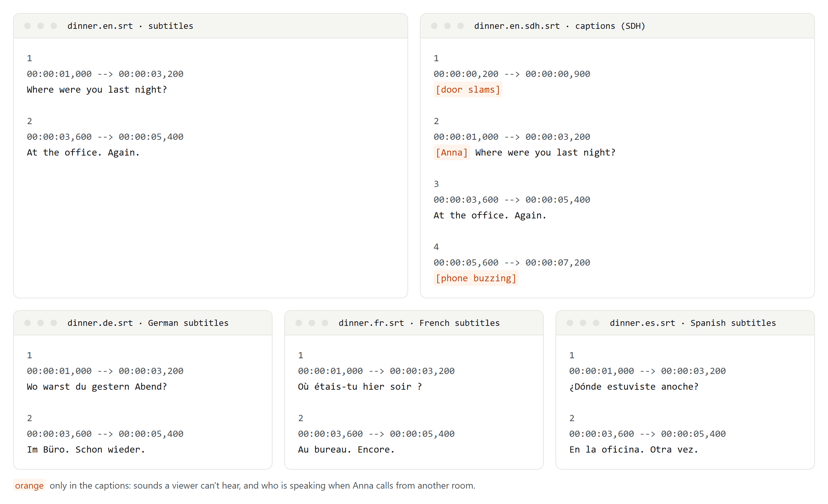The width and height of the screenshot is (828, 504).
Task: Select "At the office. Again." in SDH captions
Action: click(x=490, y=215)
